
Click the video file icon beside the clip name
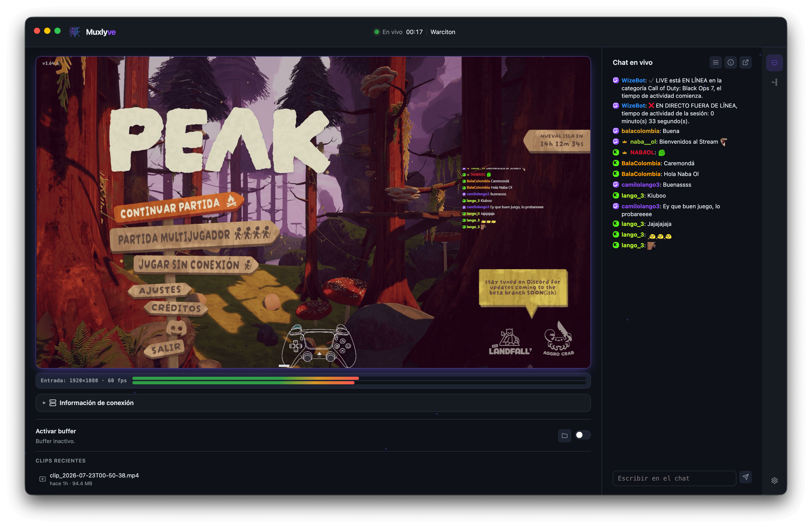43,479
